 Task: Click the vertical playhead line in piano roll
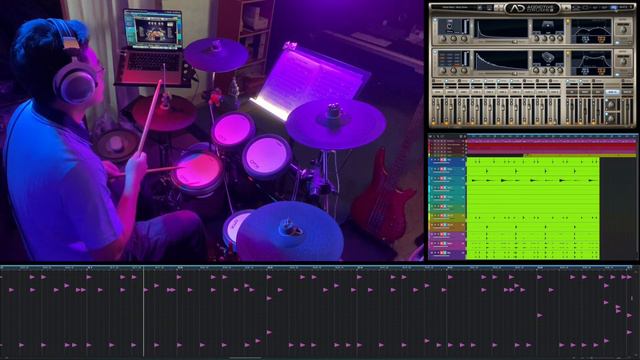coord(144,312)
